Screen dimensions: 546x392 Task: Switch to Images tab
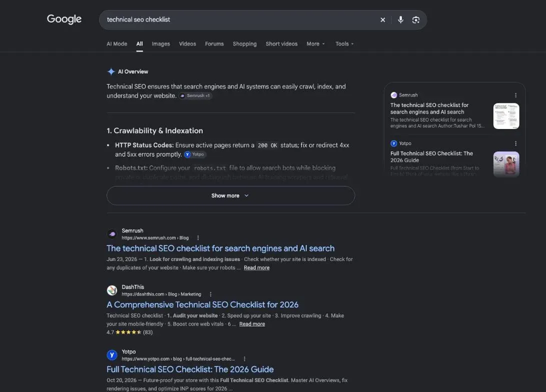[161, 44]
